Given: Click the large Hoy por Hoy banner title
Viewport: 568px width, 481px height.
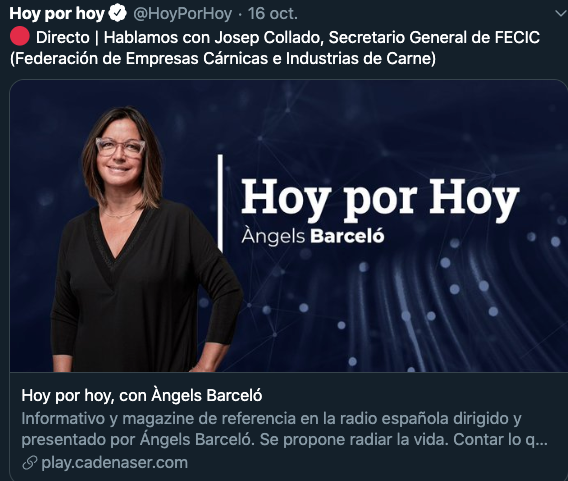Looking at the screenshot, I should 380,198.
